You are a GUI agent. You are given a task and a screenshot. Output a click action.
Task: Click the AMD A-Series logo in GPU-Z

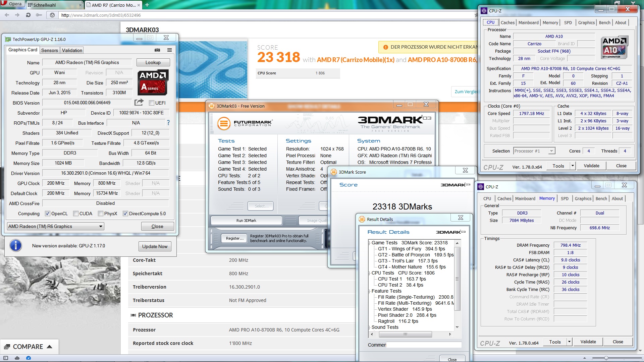tap(153, 82)
